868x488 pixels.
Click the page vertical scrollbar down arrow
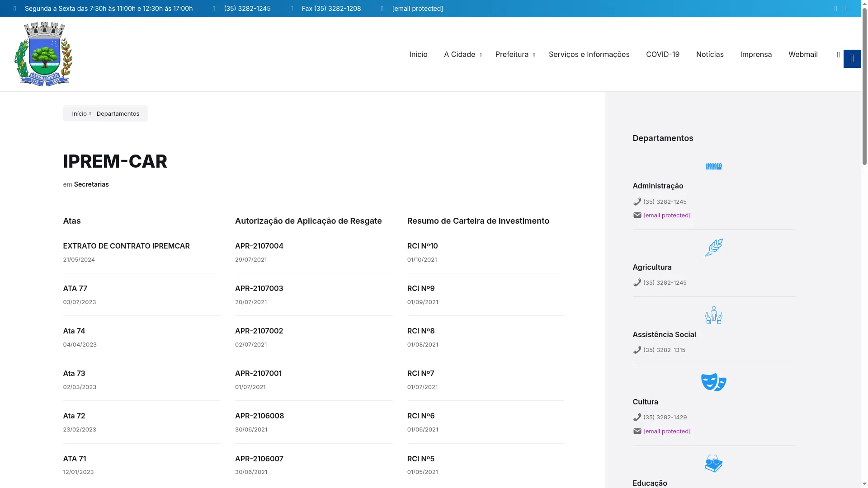tap(864, 484)
